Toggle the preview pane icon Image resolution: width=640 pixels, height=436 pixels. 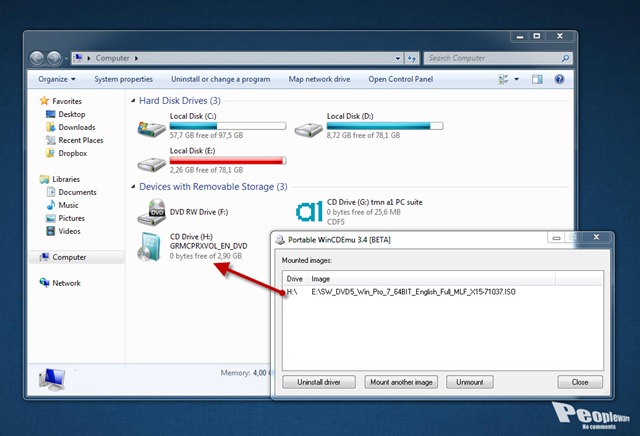tap(537, 79)
